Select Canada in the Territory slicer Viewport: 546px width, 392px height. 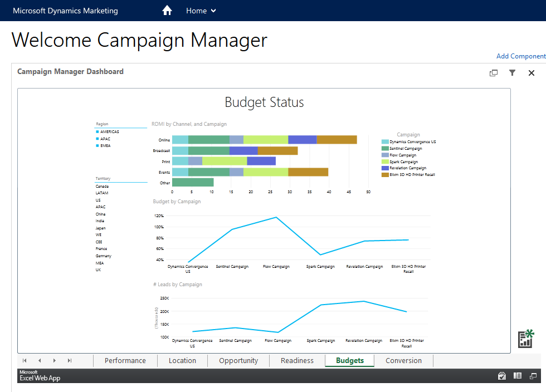coord(102,186)
